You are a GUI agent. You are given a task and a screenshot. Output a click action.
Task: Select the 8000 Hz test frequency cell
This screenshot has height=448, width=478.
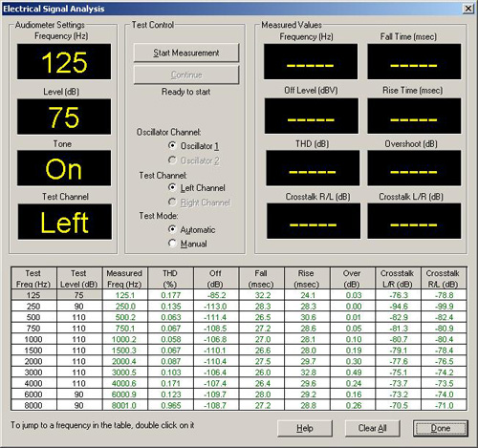pyautogui.click(x=33, y=405)
